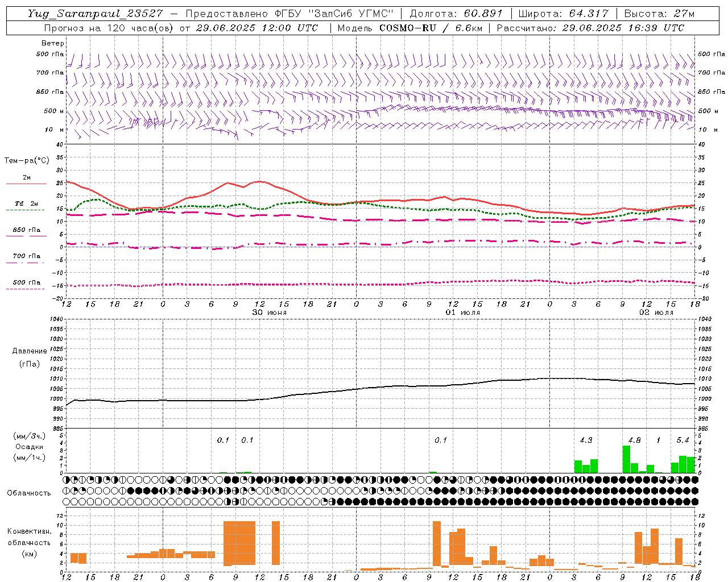728x582 pixels.
Task: Click the 4.8 precipitation total value
Action: point(634,440)
